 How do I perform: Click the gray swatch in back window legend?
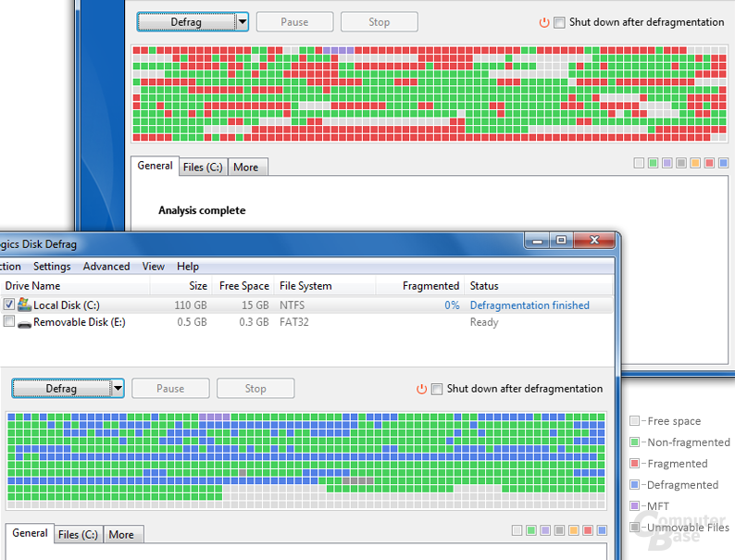681,163
